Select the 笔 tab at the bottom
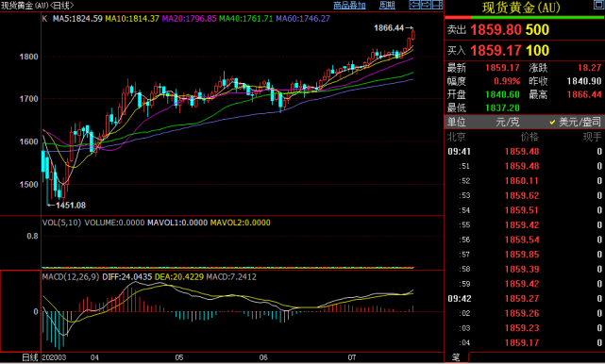Image resolution: width=605 pixels, height=364 pixels. (x=456, y=357)
